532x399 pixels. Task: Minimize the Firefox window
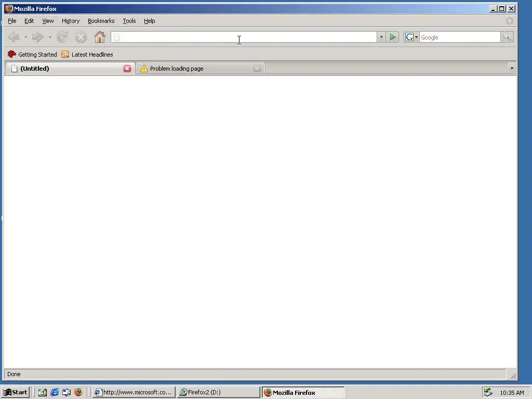[x=493, y=9]
